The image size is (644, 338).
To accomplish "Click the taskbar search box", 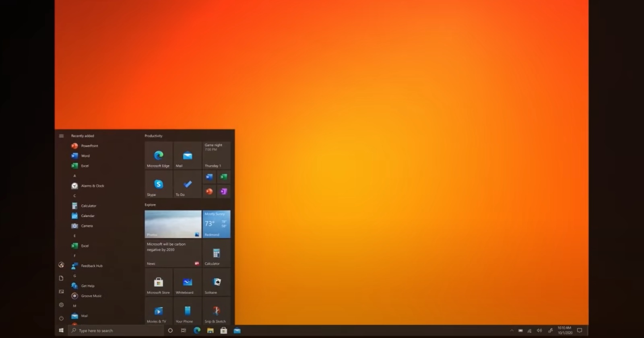I will (x=116, y=330).
